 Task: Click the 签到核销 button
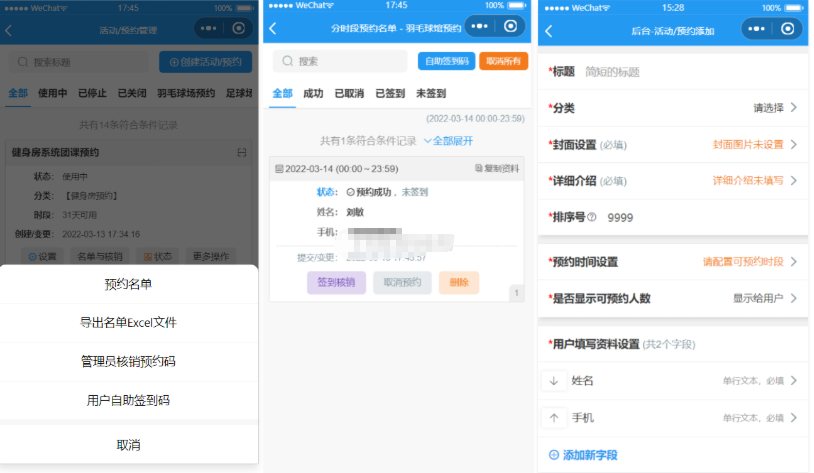tap(336, 282)
